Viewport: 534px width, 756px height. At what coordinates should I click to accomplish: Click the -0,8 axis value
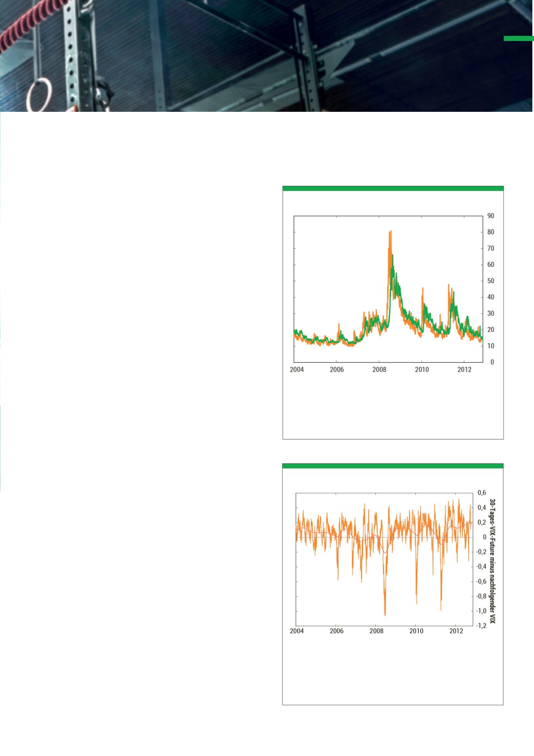481,596
